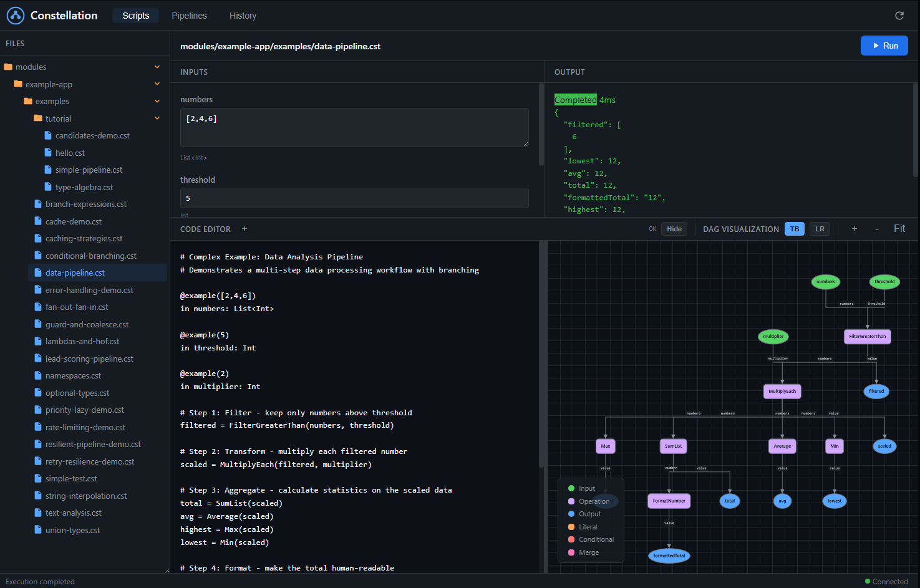Collapse the modules folder
The image size is (920, 588).
pos(157,67)
